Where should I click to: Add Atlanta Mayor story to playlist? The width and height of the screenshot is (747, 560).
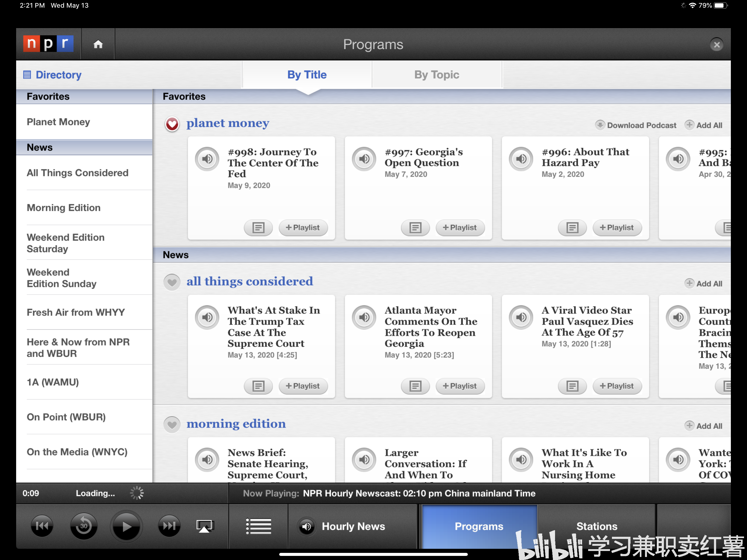[460, 386]
